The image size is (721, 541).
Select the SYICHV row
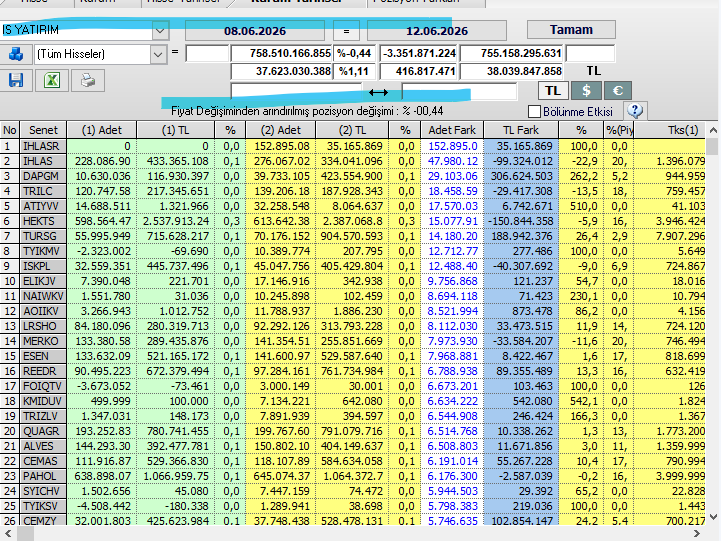click(353, 491)
